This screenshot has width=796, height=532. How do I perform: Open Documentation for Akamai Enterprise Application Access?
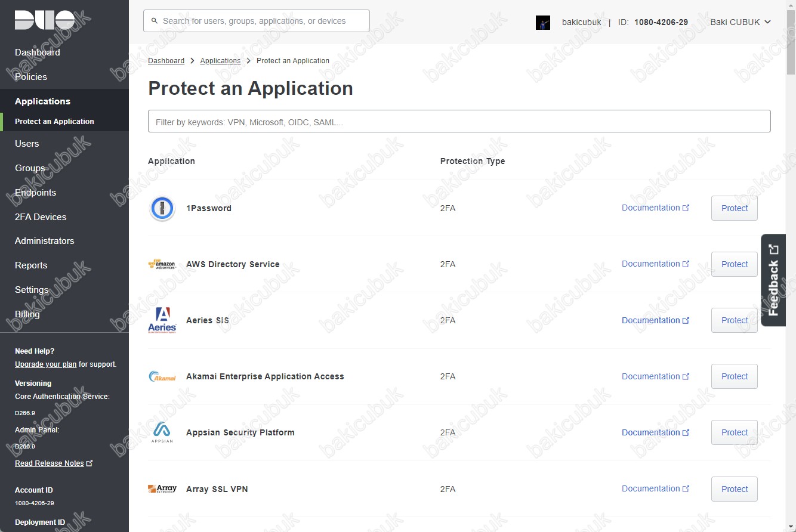point(656,376)
